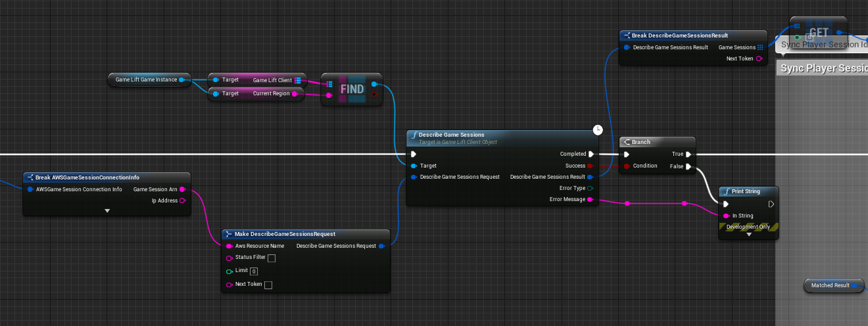Select the FIND map node
Image resolution: width=868 pixels, height=326 pixels.
tap(352, 89)
